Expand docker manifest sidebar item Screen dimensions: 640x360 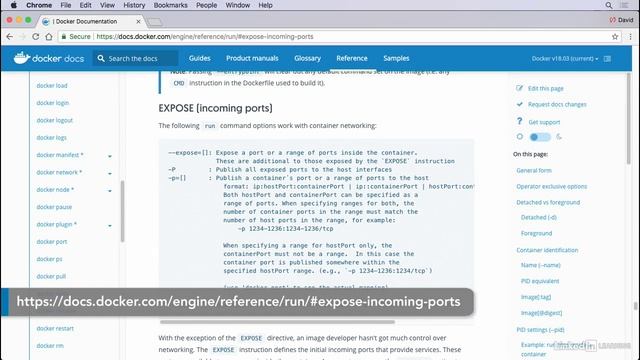pos(110,156)
